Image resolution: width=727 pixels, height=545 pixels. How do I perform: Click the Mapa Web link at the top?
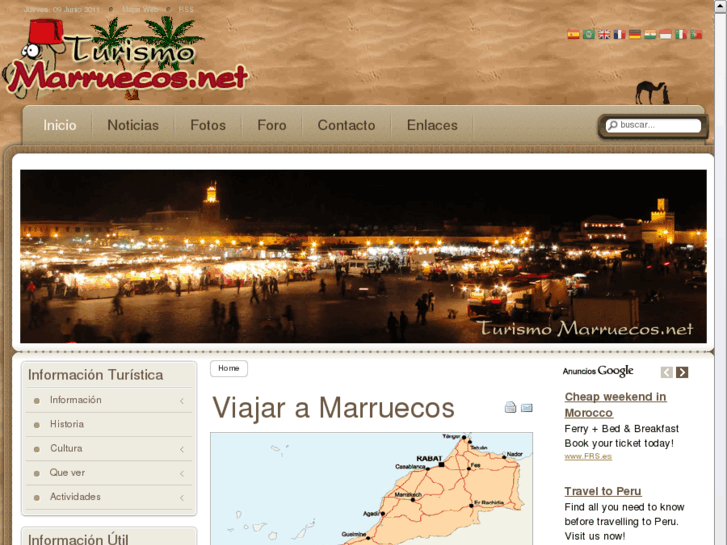click(x=140, y=9)
